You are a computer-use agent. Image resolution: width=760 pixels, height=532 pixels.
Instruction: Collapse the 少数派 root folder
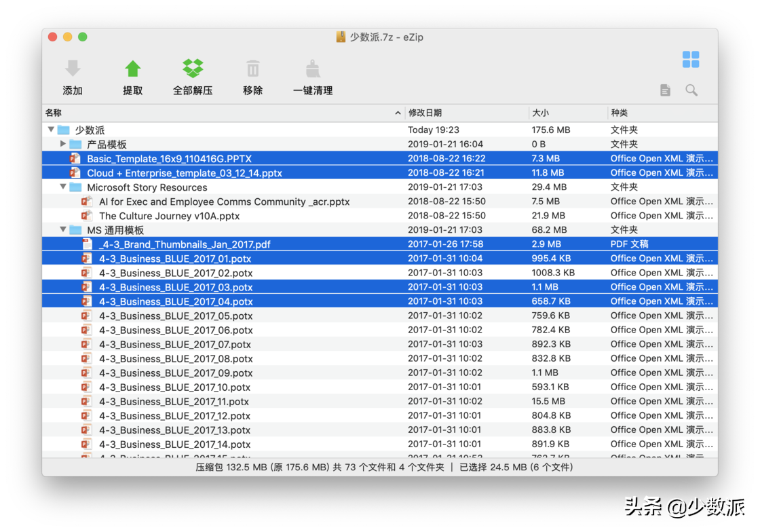click(x=51, y=130)
